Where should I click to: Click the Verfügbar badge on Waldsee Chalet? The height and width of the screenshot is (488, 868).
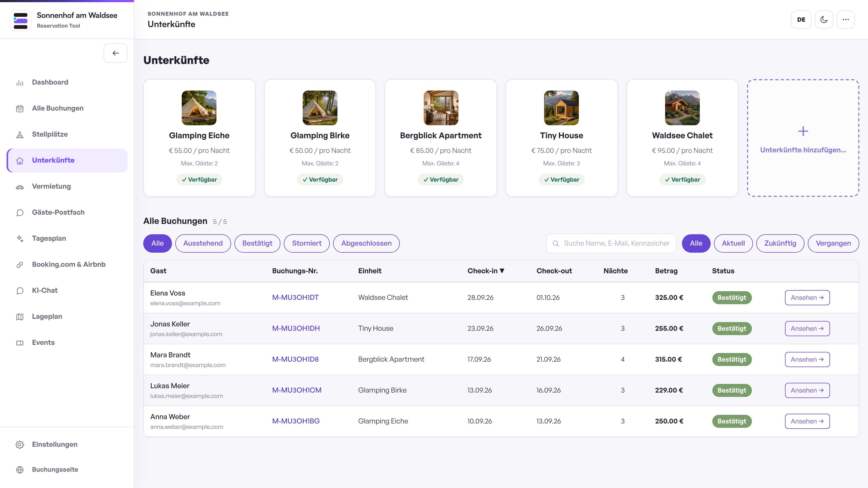(x=682, y=179)
